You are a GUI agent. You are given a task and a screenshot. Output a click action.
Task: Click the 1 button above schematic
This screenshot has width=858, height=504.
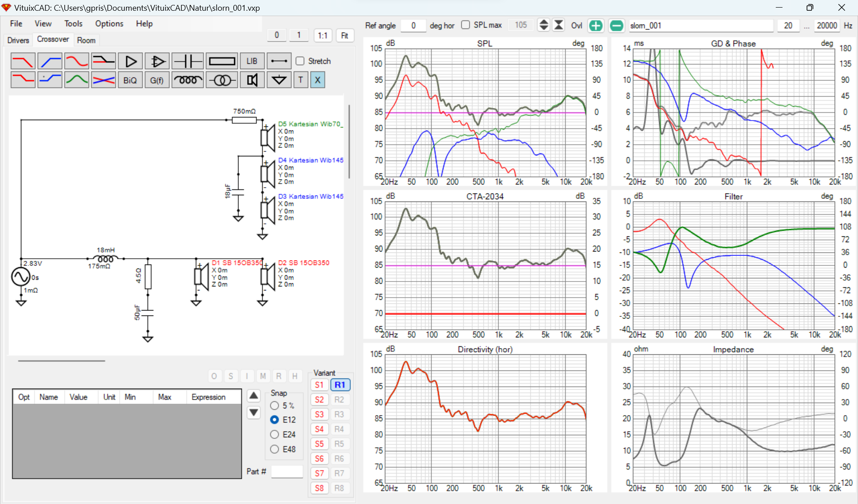(x=299, y=35)
